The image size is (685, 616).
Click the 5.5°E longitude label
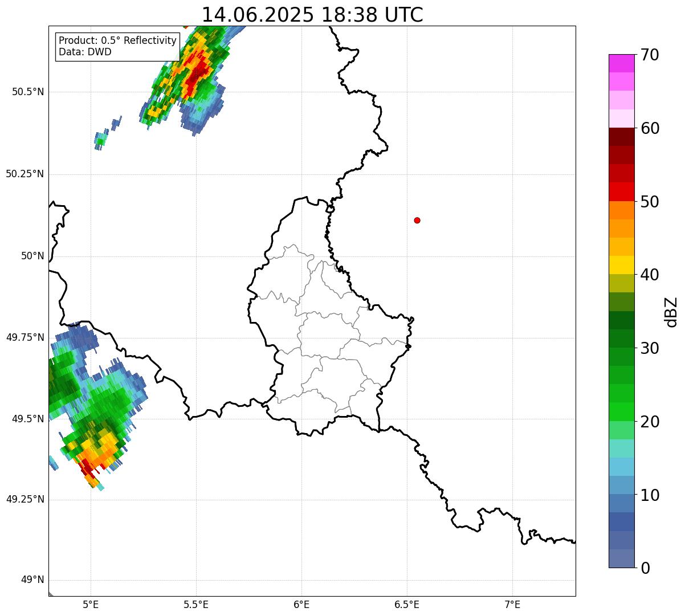pyautogui.click(x=196, y=604)
